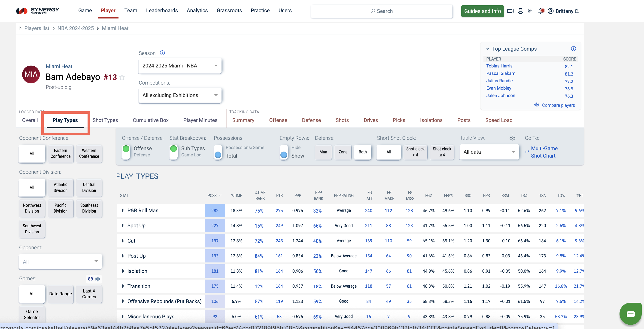Click the Guides and Info button
The image size is (644, 329).
point(482,11)
